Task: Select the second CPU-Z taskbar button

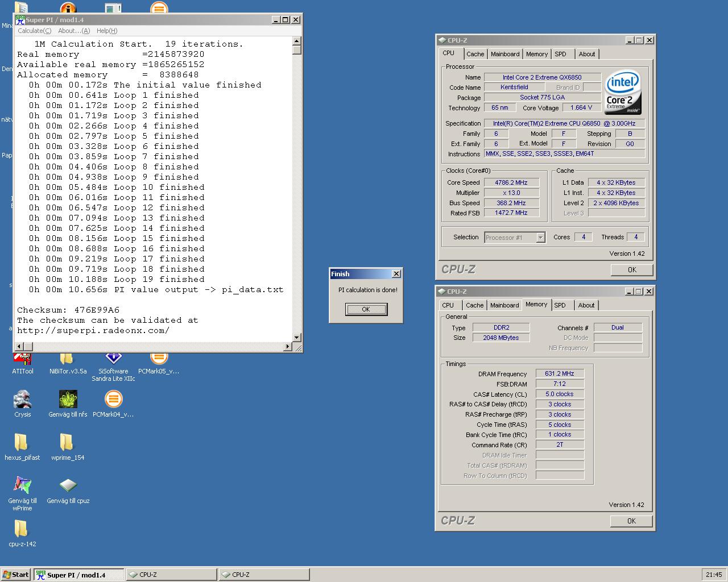Action: tap(264, 575)
